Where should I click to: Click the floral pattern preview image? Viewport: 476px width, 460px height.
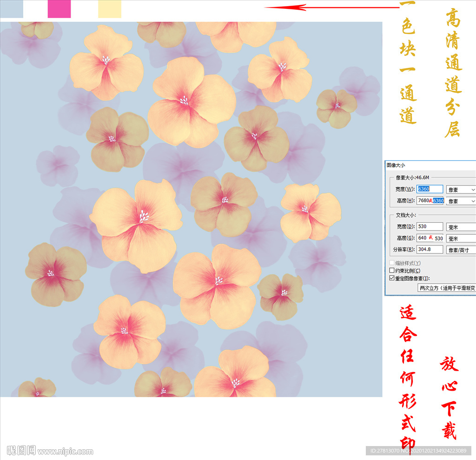point(191,209)
